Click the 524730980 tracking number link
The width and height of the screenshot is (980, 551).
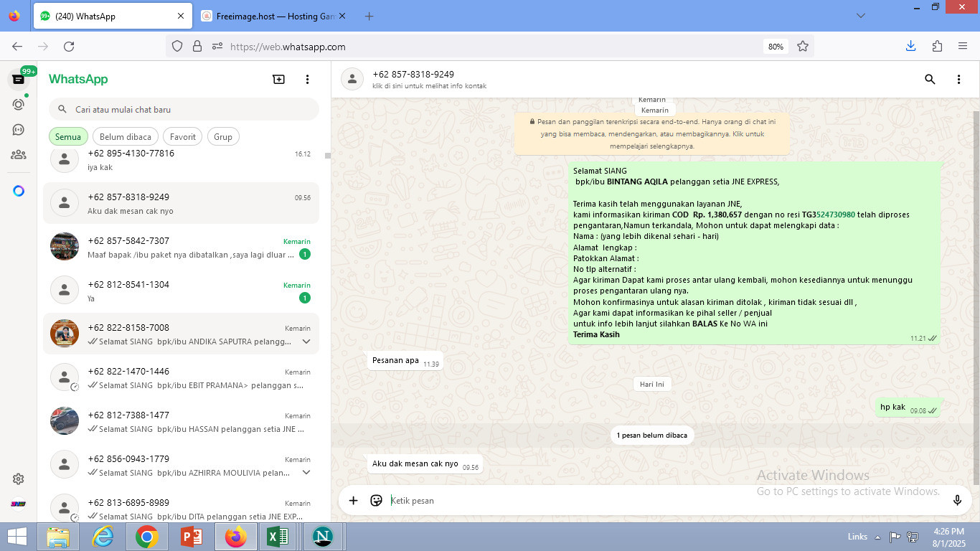[836, 215]
